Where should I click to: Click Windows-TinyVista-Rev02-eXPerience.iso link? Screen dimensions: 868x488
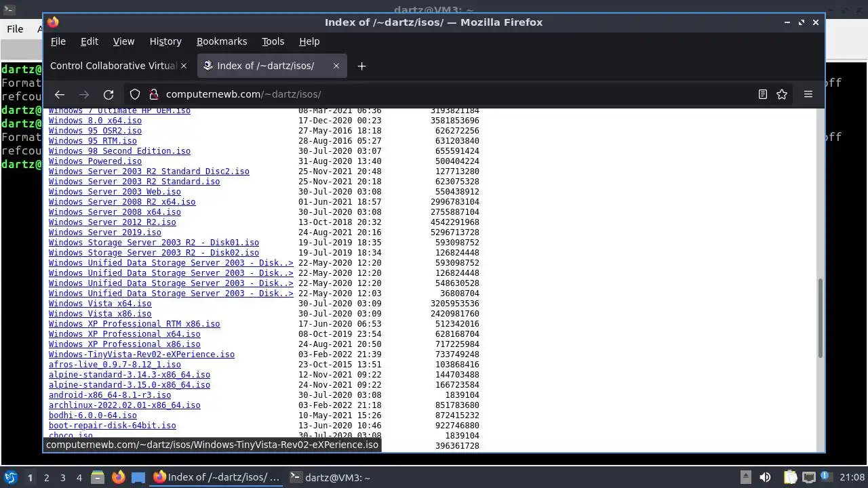(142, 354)
